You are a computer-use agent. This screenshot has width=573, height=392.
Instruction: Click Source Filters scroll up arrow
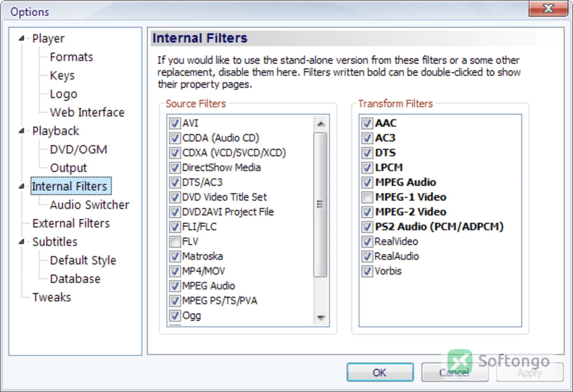[x=321, y=124]
